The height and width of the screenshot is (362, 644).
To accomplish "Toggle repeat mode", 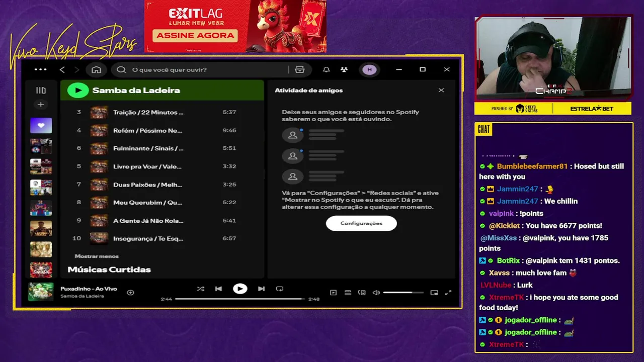I will click(280, 289).
